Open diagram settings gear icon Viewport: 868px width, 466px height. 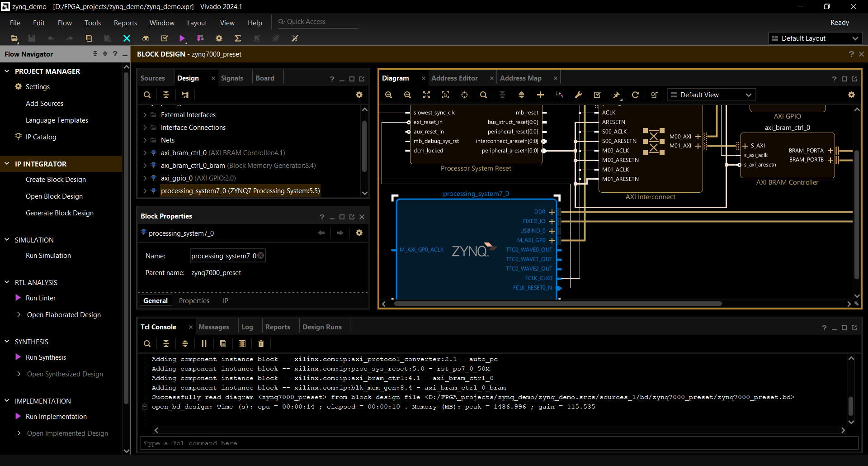pyautogui.click(x=851, y=95)
